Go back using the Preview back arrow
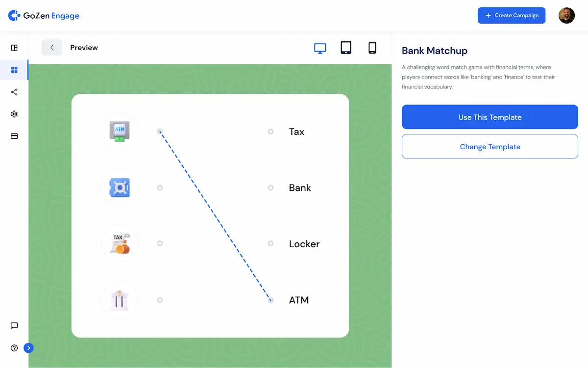This screenshot has width=588, height=368. point(52,48)
